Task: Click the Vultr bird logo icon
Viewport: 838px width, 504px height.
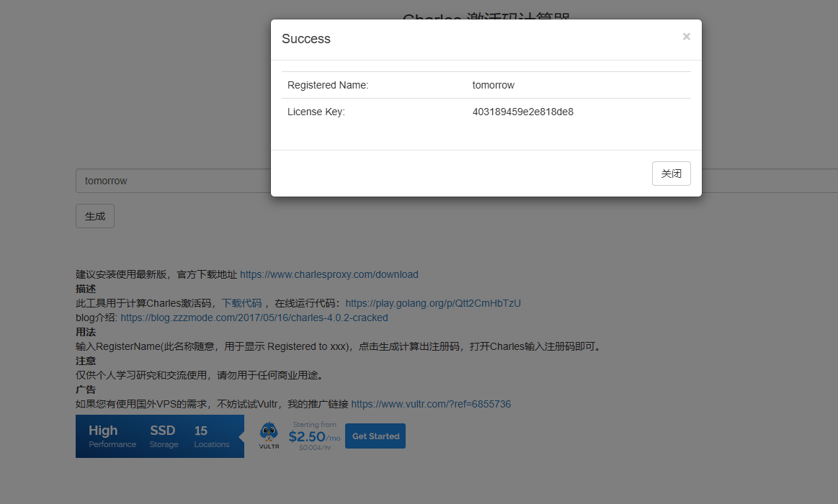Action: [x=269, y=435]
